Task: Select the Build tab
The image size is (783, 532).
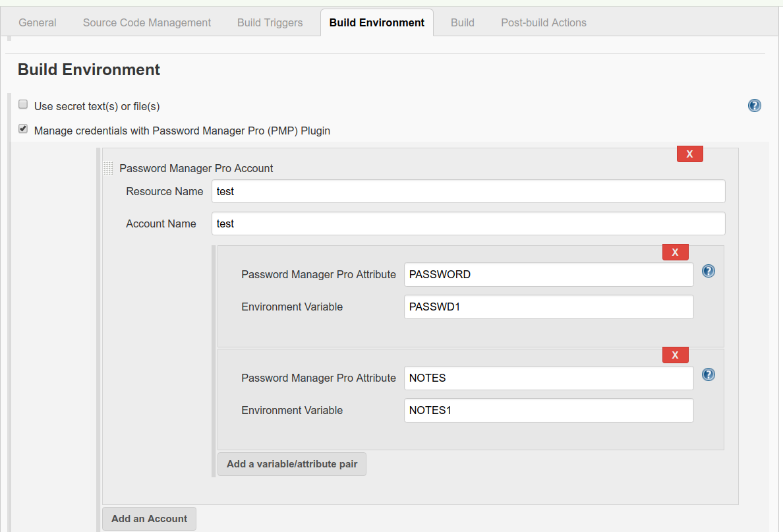Action: (463, 22)
